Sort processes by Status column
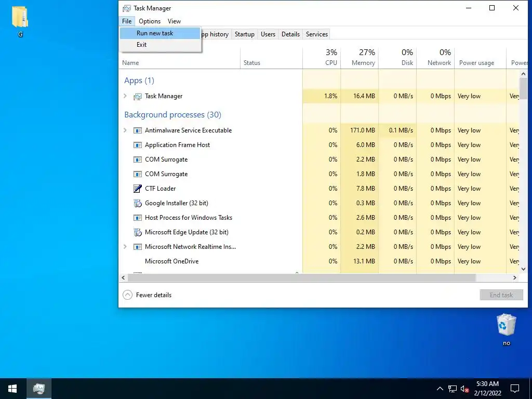The width and height of the screenshot is (532, 399). click(x=271, y=58)
